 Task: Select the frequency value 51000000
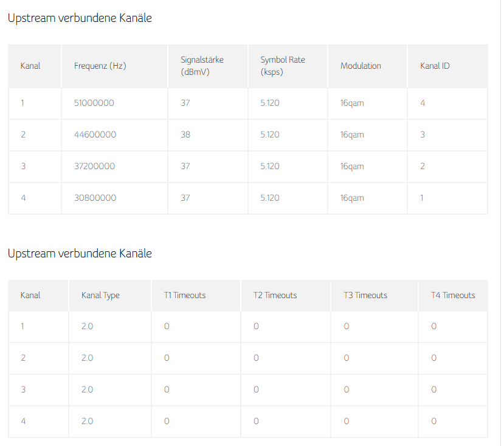tap(94, 103)
